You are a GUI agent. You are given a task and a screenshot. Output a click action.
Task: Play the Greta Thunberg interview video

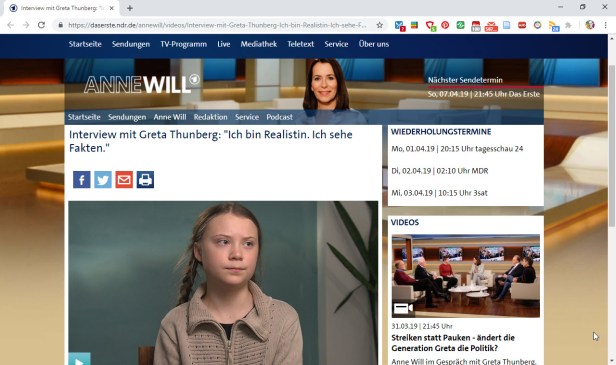click(x=79, y=359)
